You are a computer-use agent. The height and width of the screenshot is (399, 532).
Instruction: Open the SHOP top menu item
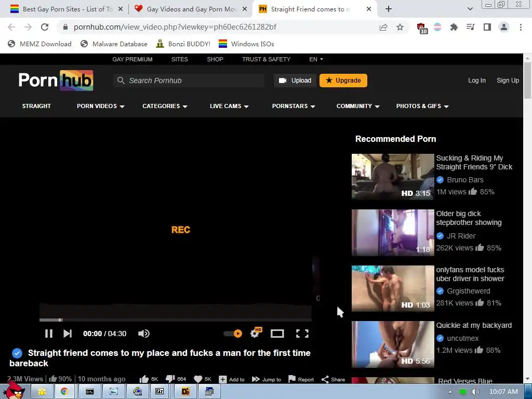(215, 59)
